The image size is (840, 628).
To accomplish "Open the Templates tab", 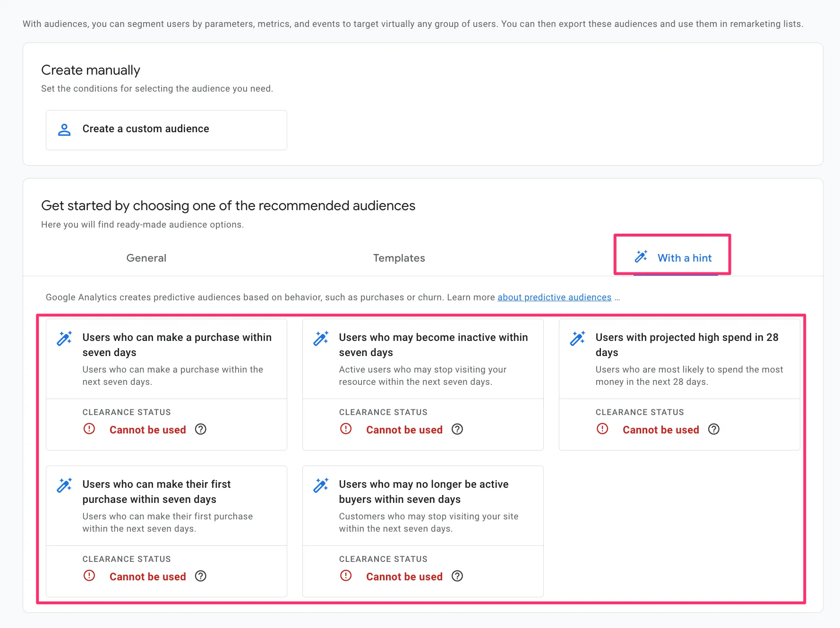I will pos(399,258).
